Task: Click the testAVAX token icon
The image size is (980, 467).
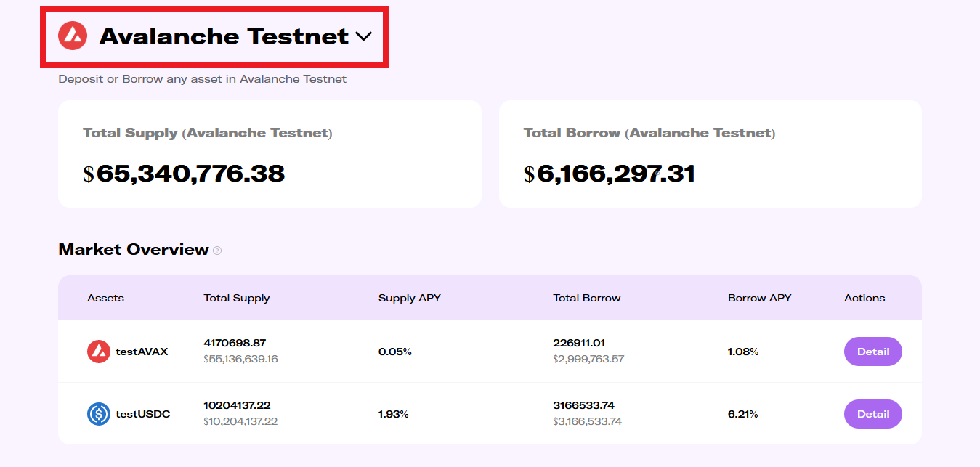Action: coord(99,352)
